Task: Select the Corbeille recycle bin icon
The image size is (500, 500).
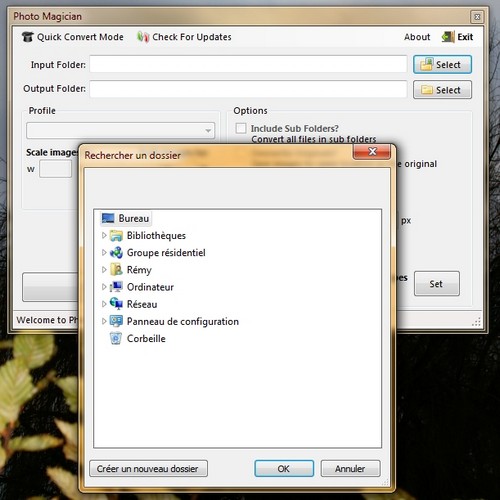Action: [x=116, y=339]
